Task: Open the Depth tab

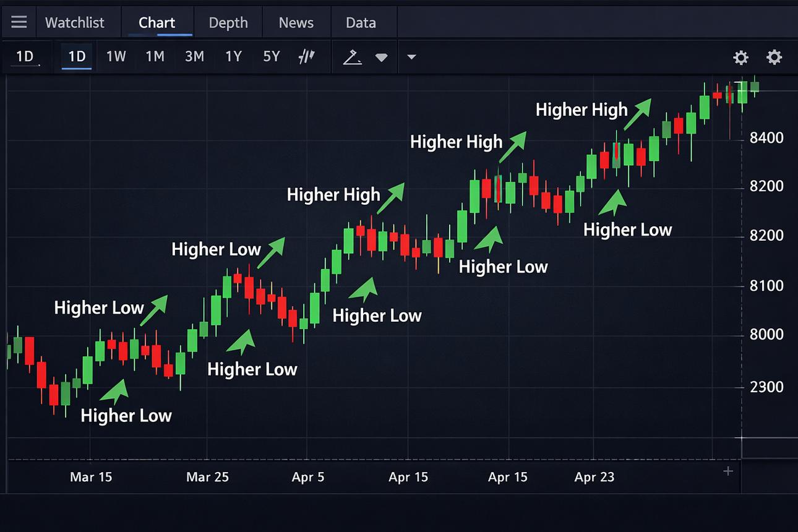Action: click(228, 23)
